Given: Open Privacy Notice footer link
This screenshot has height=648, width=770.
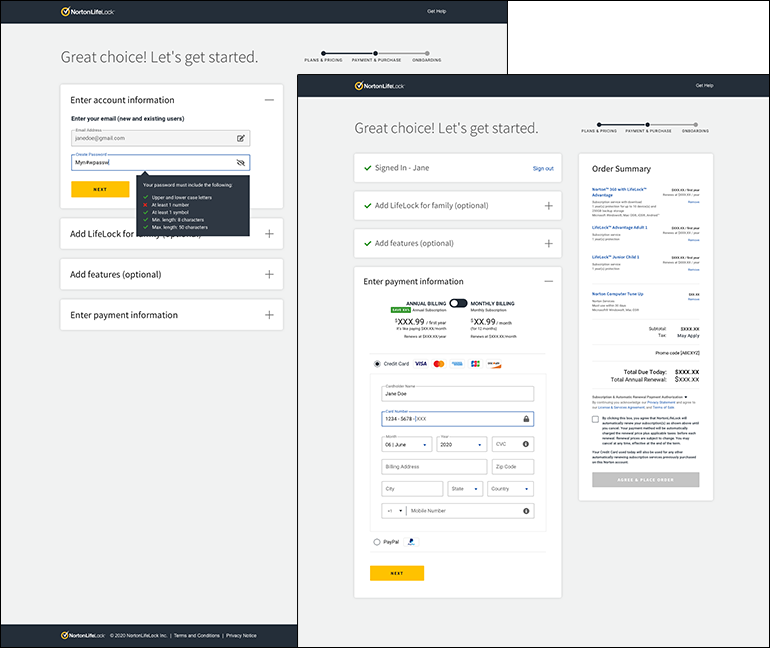Looking at the screenshot, I should 241,635.
